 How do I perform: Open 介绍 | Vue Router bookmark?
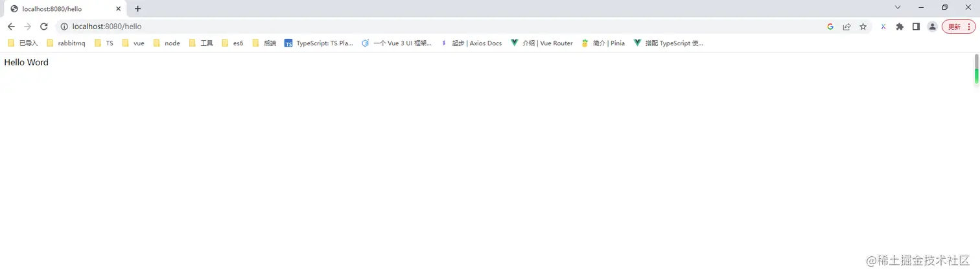pos(542,43)
